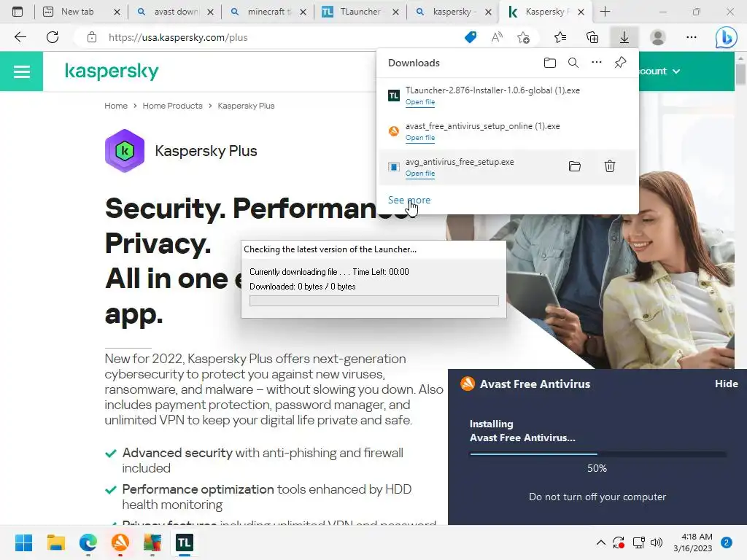The width and height of the screenshot is (747, 560).
Task: Open file for avg_antivirus_free_setup.exe
Action: coord(419,174)
